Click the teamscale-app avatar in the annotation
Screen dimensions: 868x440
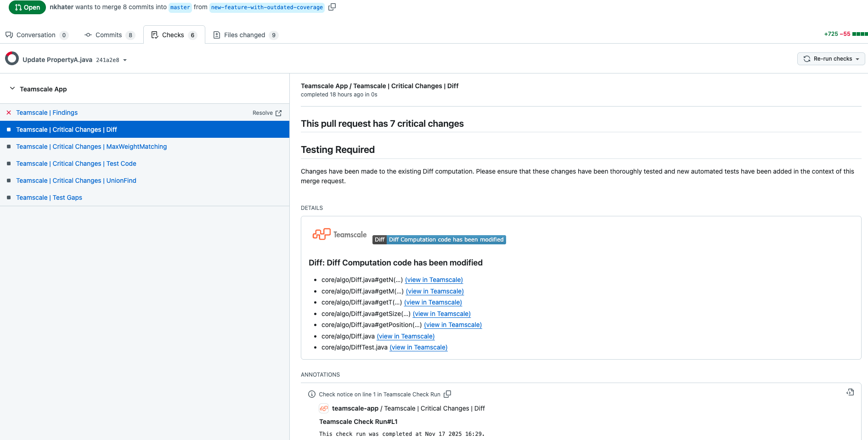tap(324, 408)
